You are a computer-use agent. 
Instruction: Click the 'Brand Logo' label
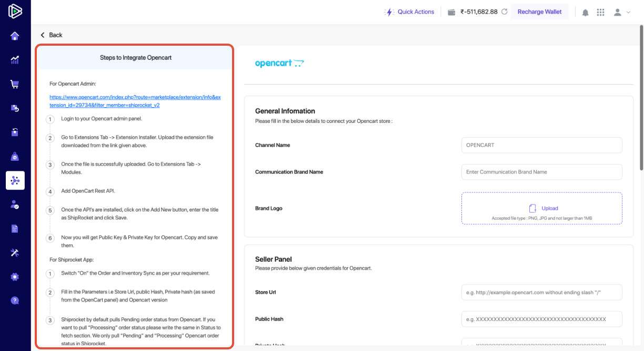click(269, 208)
